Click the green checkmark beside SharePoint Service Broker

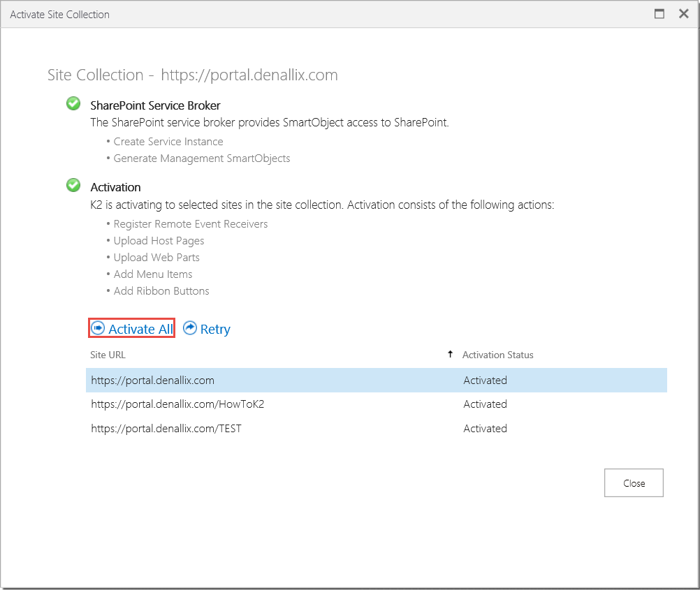pyautogui.click(x=73, y=104)
